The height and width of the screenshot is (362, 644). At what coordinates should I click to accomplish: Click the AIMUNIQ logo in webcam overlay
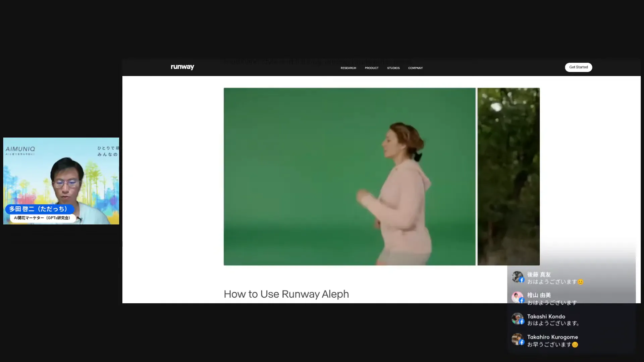pos(20,149)
